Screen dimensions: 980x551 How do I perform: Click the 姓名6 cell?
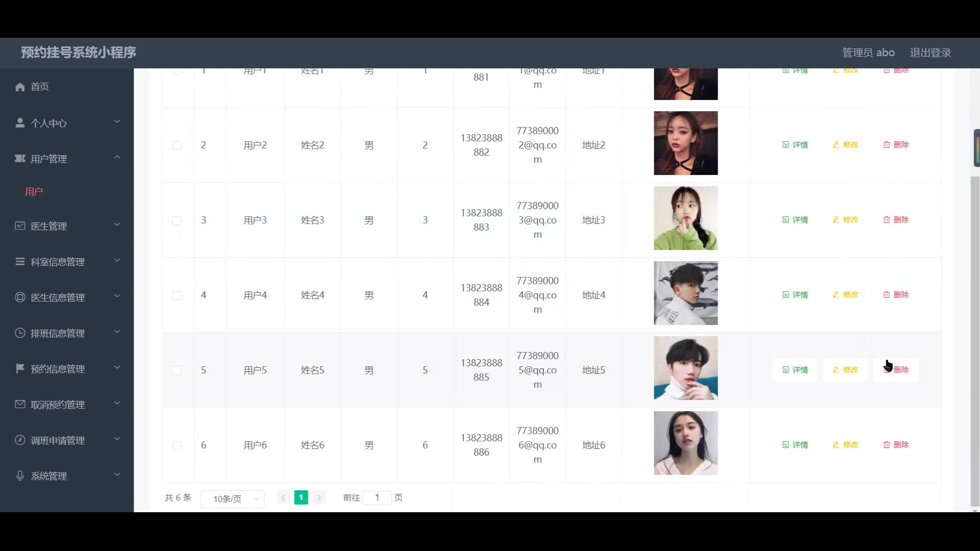(313, 445)
